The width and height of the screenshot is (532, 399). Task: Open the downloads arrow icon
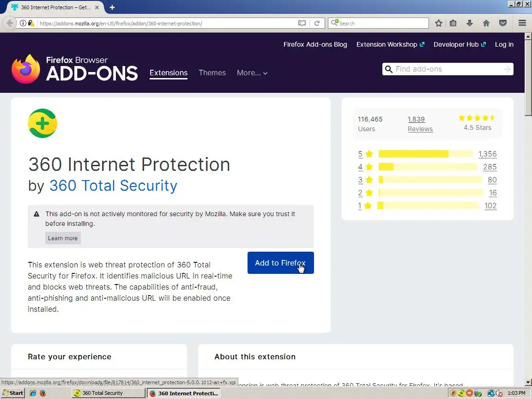[x=470, y=23]
